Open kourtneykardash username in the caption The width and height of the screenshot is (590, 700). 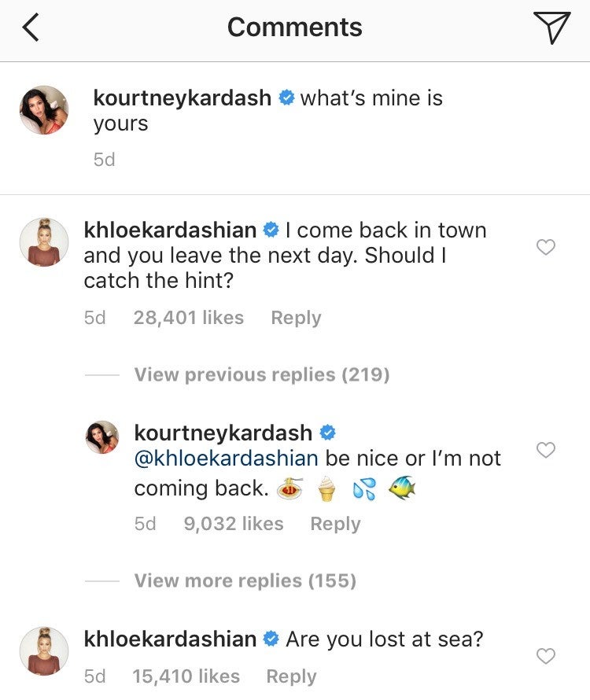(x=182, y=98)
